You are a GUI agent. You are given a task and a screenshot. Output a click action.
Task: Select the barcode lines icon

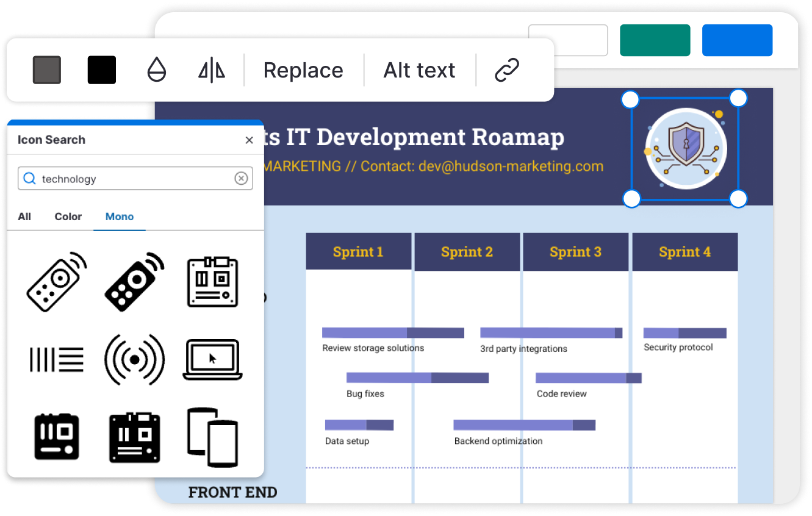[x=56, y=359]
